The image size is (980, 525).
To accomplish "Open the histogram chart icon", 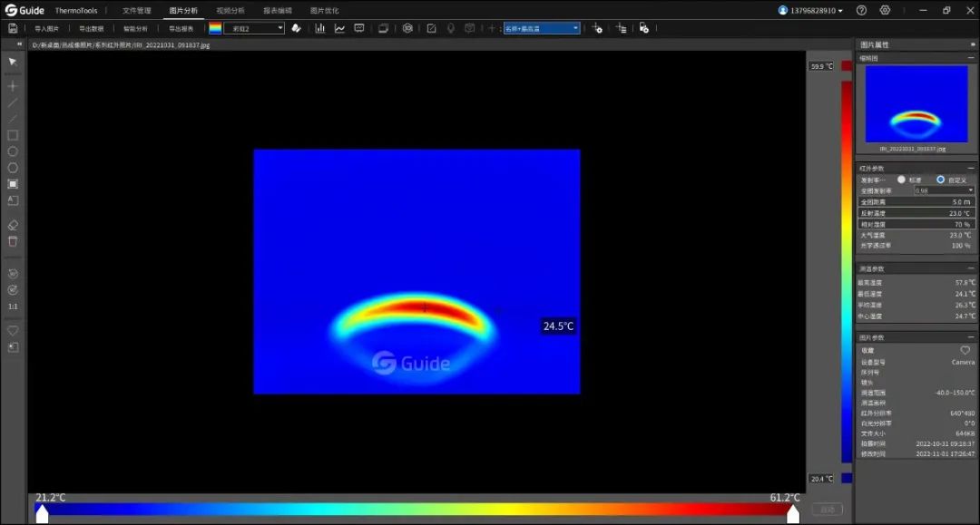I will click(x=320, y=28).
